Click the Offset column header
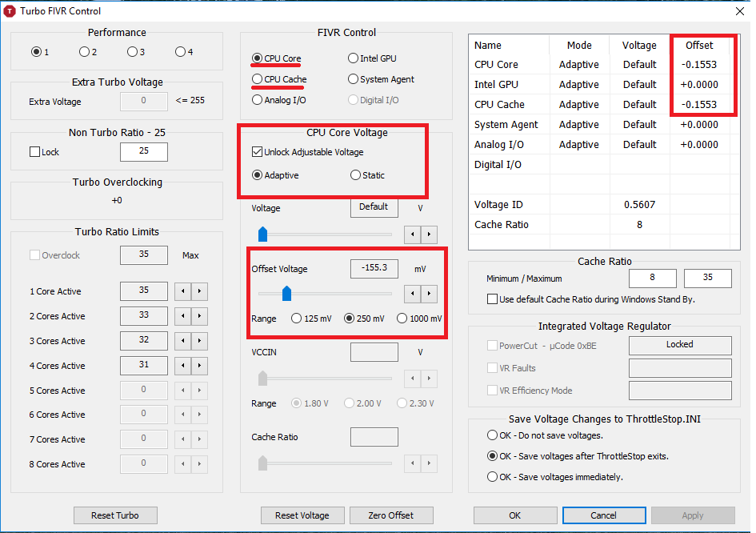 coord(699,46)
